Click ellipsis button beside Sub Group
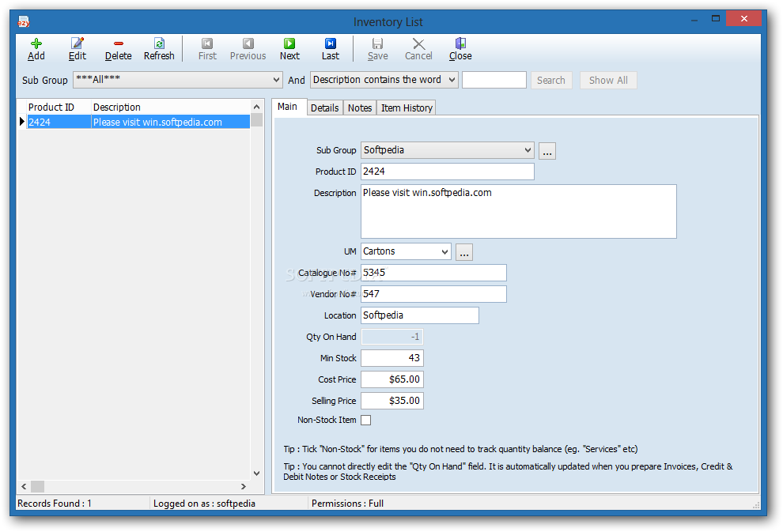 click(547, 151)
